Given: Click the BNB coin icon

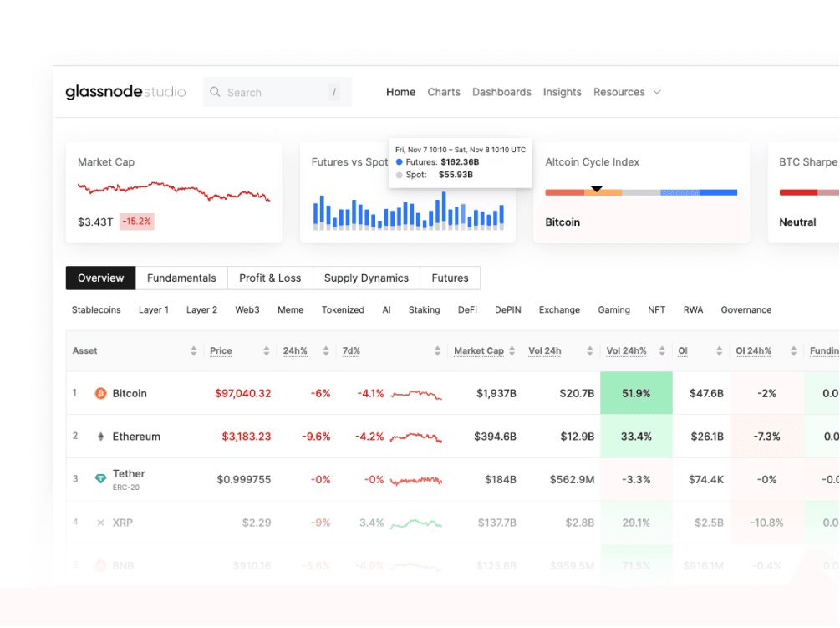Looking at the screenshot, I should pos(99,565).
